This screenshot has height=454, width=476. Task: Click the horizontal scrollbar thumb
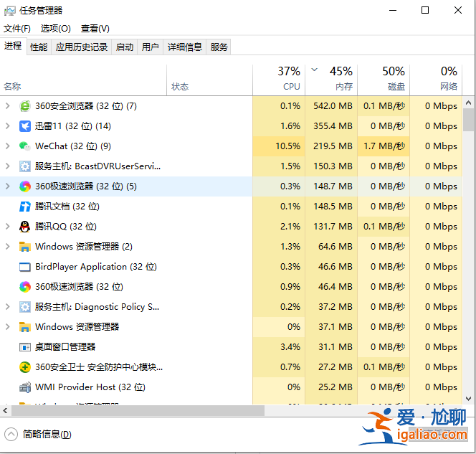(138, 411)
